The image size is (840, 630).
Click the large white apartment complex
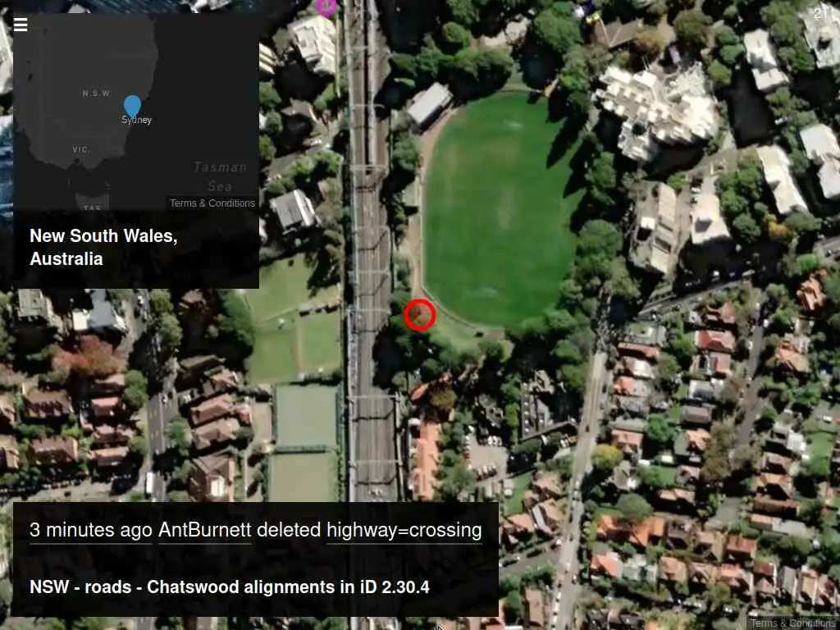coord(656,112)
